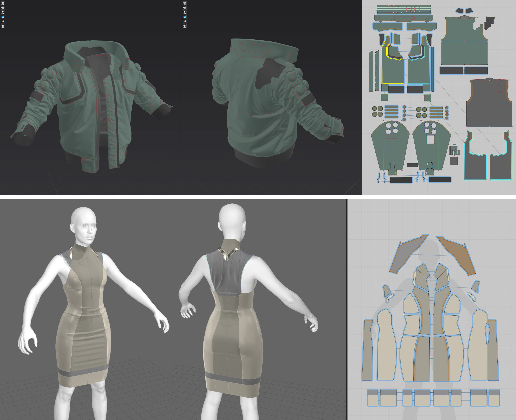
Task: Click topmost shirt icon in back-view jacket viewport
Action: pyautogui.click(x=185, y=3)
